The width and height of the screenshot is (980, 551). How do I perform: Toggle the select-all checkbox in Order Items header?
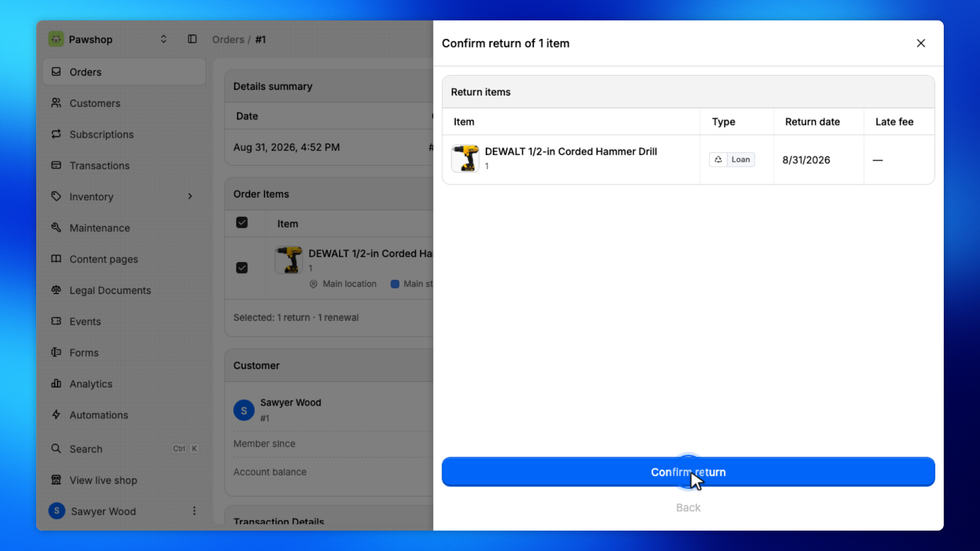(242, 223)
